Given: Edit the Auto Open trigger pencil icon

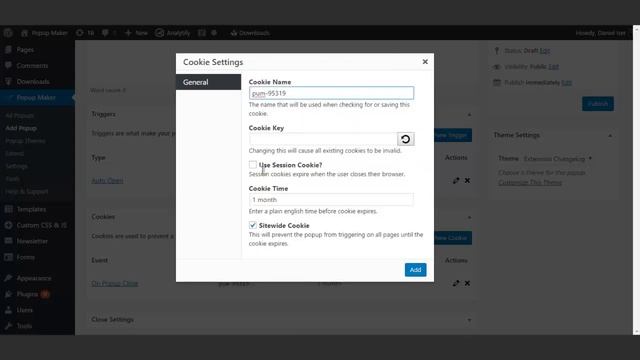Looking at the screenshot, I should [456, 180].
